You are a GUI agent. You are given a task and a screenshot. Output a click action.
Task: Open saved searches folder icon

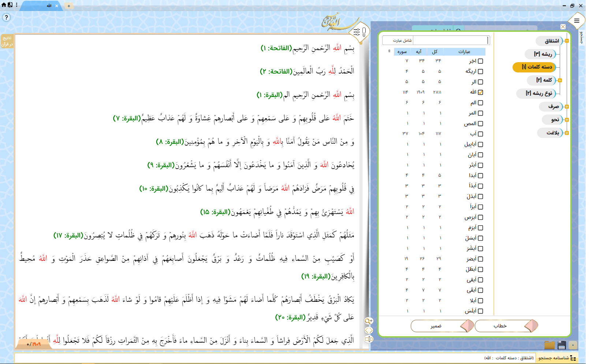(x=549, y=345)
